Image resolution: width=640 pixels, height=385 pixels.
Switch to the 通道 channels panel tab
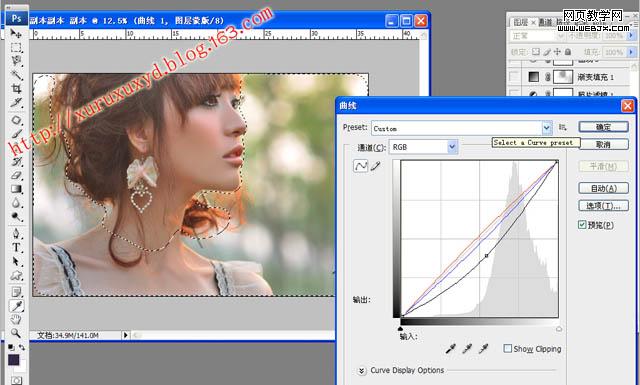[545, 22]
